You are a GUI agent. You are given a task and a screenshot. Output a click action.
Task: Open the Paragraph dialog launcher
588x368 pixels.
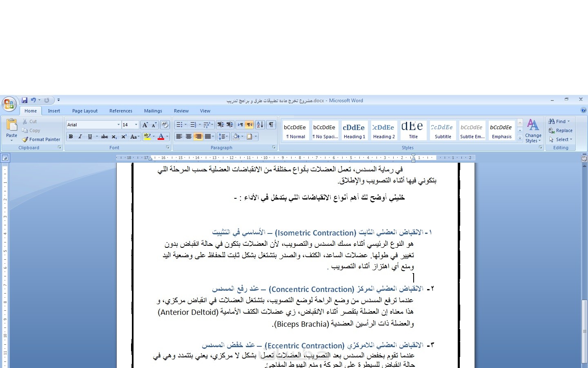pos(274,148)
